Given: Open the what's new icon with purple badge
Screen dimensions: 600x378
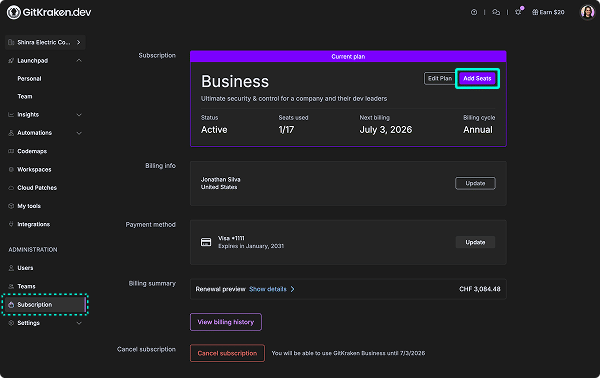Looking at the screenshot, I should tap(518, 12).
